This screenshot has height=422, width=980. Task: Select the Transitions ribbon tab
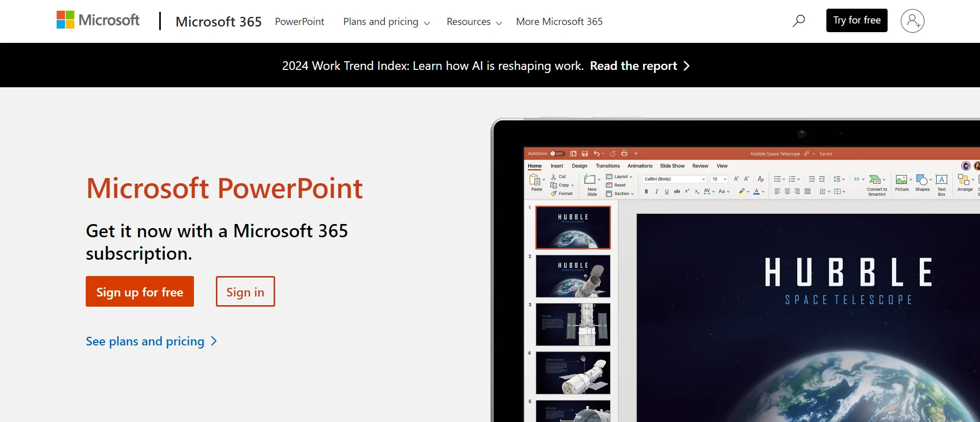(x=607, y=166)
